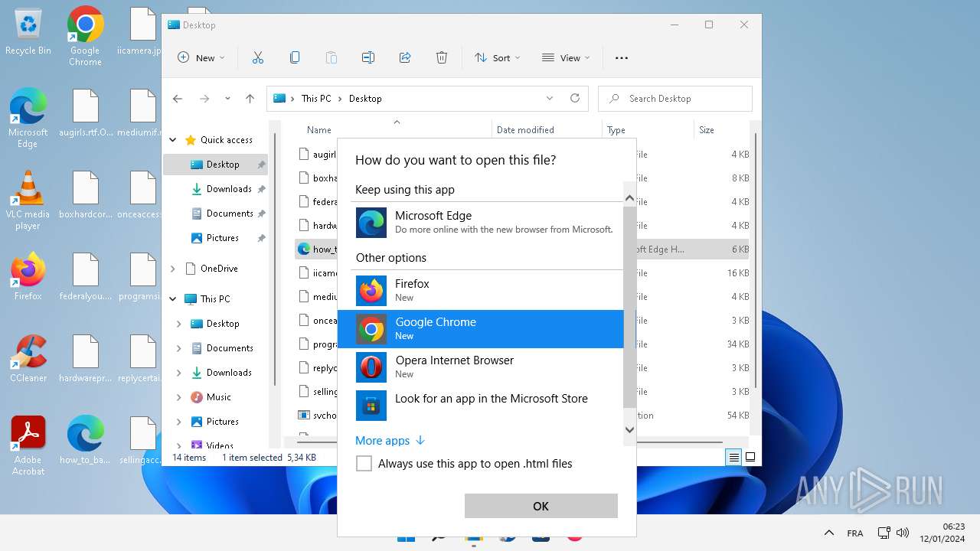Click the FRA language indicator
The height and width of the screenshot is (551, 980).
854,533
